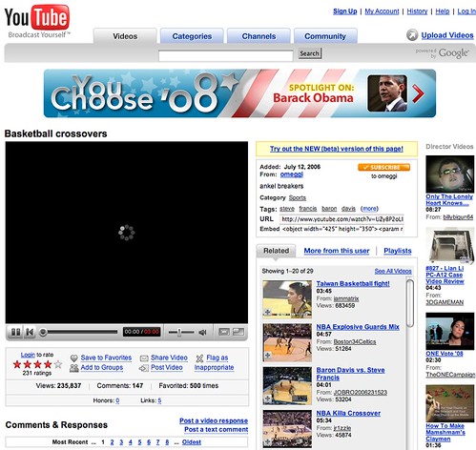The width and height of the screenshot is (476, 450).
Task: Switch player to normal size view icon
Action: 224,332
